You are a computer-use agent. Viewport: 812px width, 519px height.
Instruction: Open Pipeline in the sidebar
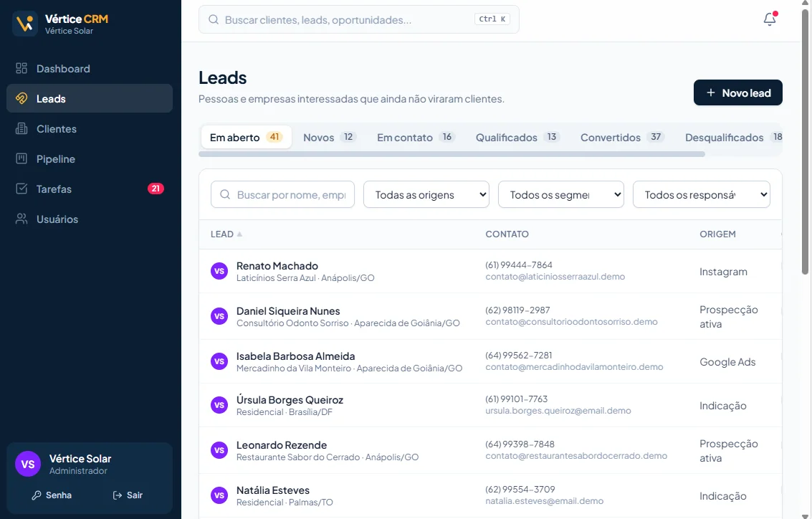(x=90, y=158)
